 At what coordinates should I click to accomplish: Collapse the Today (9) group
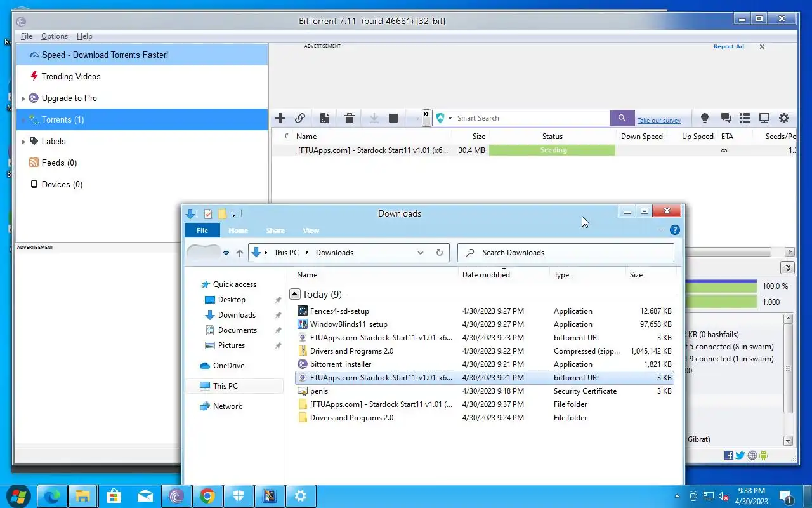click(x=294, y=294)
